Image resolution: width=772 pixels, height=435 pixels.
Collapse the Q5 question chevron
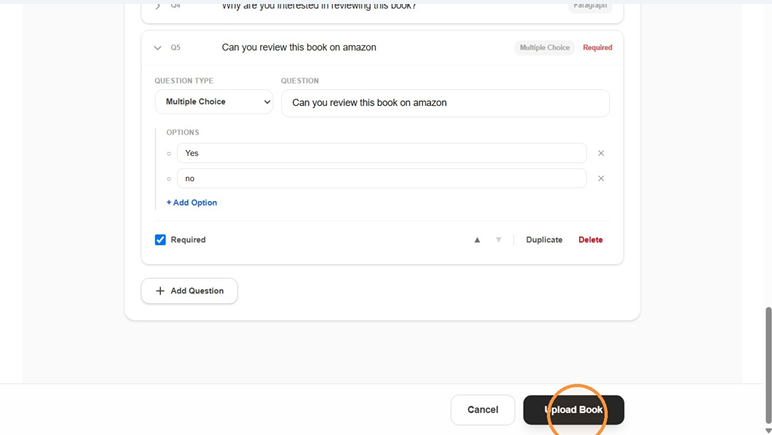(x=158, y=48)
